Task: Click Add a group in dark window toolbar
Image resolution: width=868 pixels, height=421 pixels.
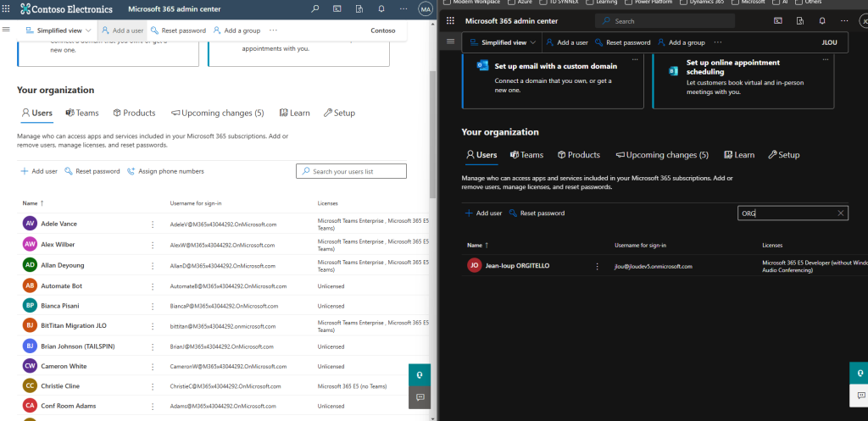Action: pyautogui.click(x=682, y=42)
